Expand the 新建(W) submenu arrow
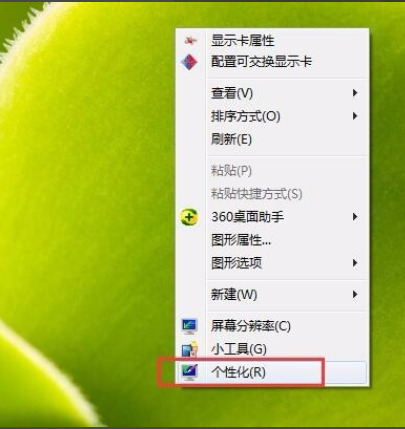The width and height of the screenshot is (405, 429). click(x=355, y=294)
